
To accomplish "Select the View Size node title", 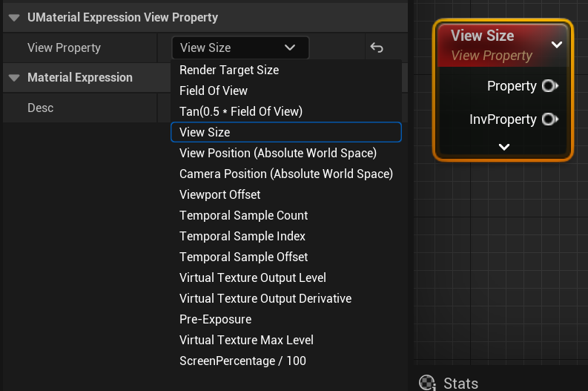I will coord(482,36).
